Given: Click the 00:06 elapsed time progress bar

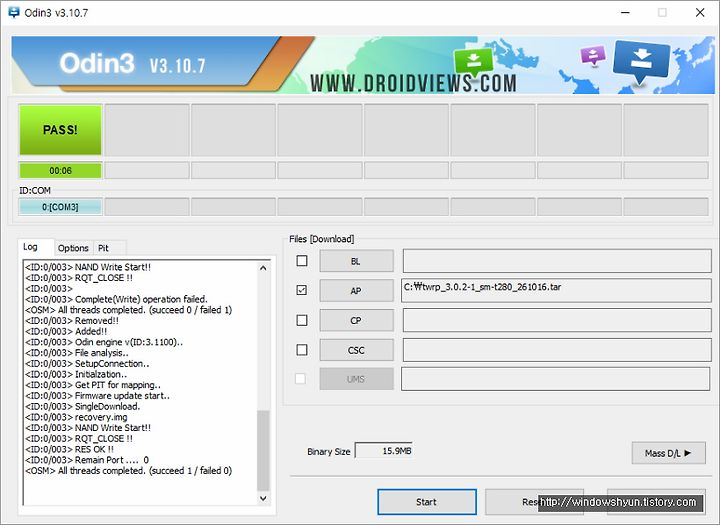Looking at the screenshot, I should [60, 170].
